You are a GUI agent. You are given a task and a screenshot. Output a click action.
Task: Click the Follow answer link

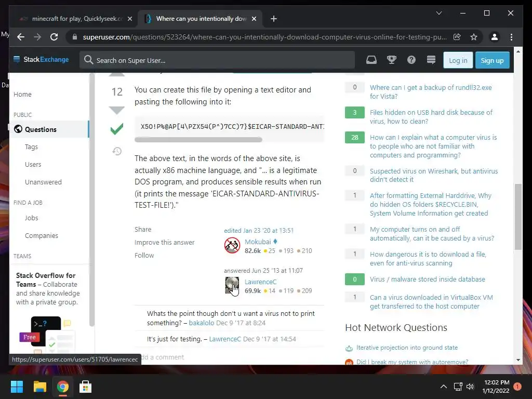pos(144,255)
